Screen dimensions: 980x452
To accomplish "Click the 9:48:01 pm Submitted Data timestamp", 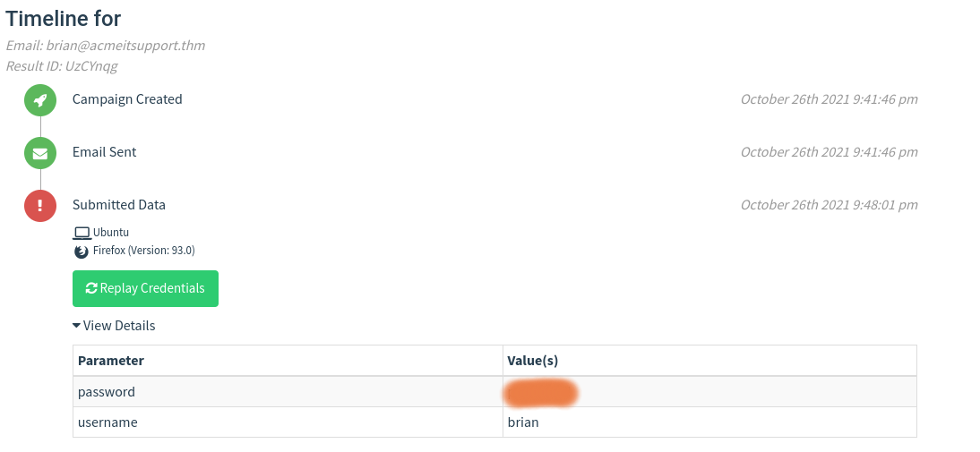I will coord(829,205).
